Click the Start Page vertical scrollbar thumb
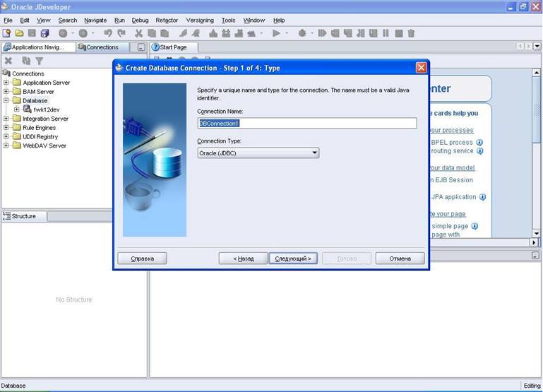 point(536,109)
